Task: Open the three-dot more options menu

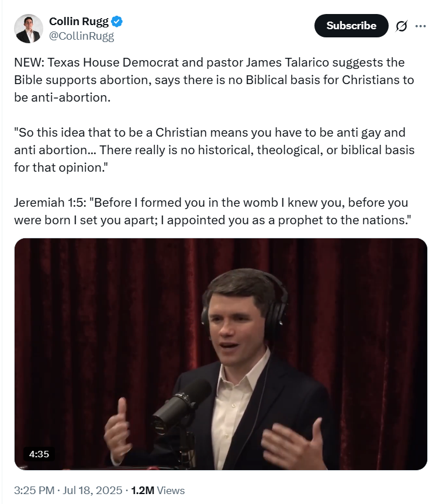Action: point(421,26)
